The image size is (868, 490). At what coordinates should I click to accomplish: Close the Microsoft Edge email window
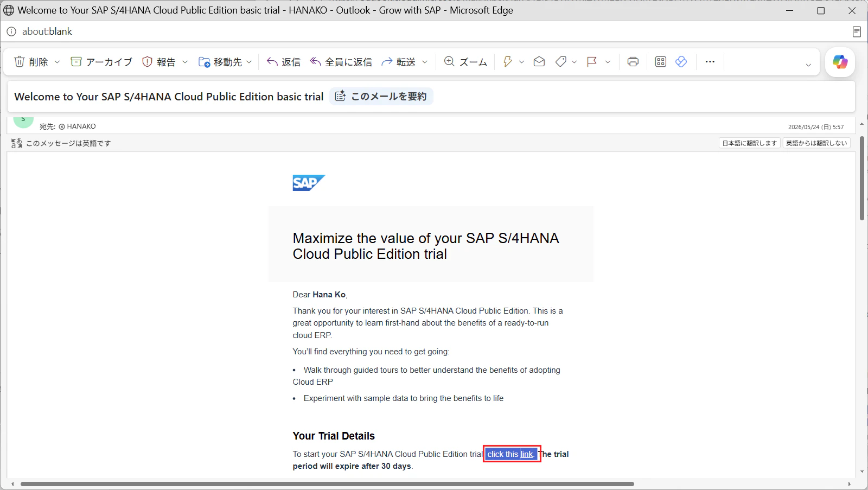tap(852, 10)
